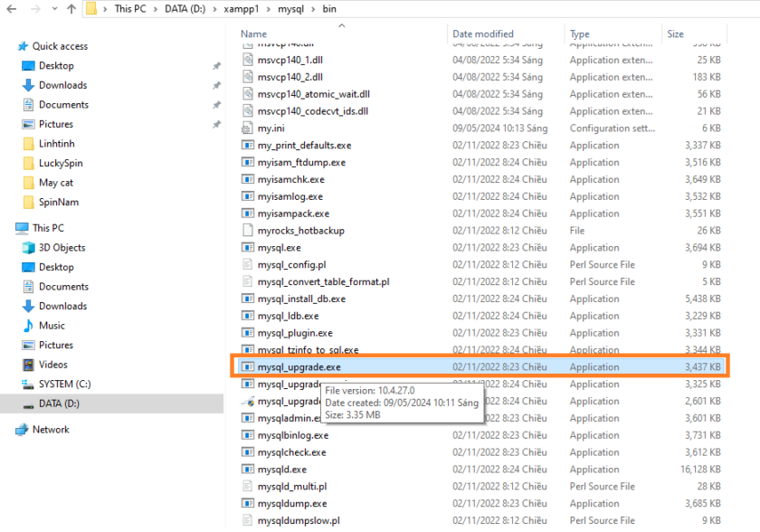Viewport: 760px width, 532px height.
Task: Click the Up one level arrow
Action: [71, 9]
